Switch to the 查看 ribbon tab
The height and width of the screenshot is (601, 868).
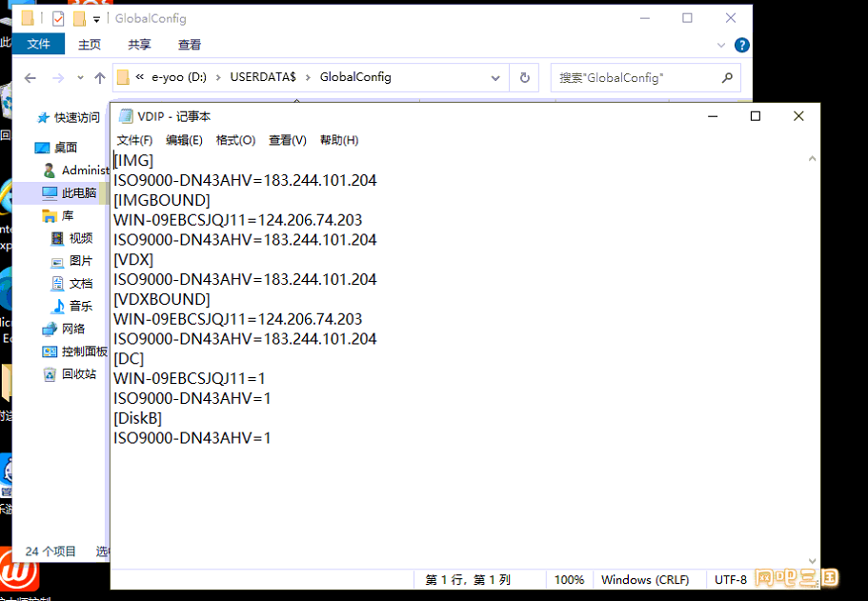point(190,44)
